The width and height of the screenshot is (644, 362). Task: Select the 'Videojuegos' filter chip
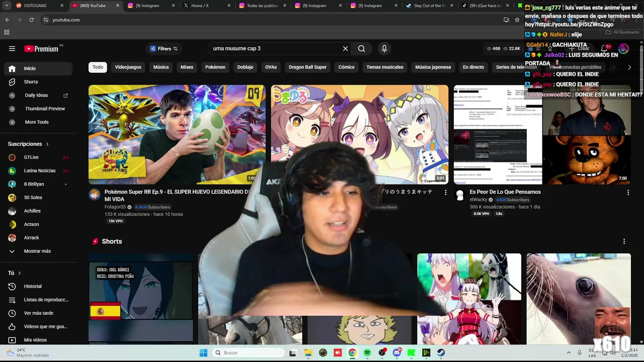(x=128, y=67)
